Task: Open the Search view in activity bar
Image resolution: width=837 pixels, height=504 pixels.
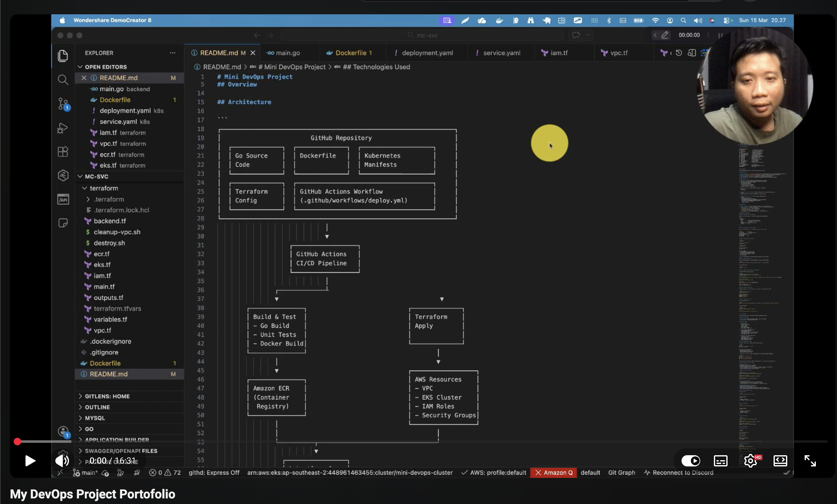Action: (x=63, y=80)
